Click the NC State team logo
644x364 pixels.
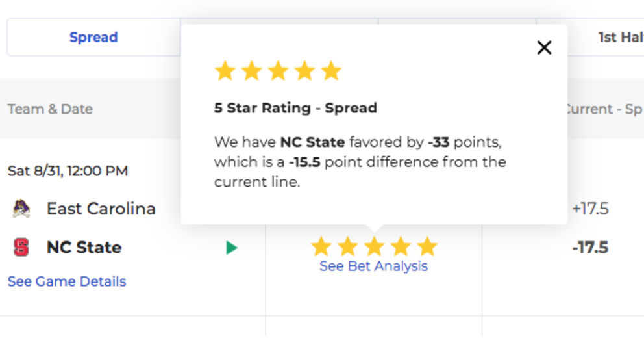point(21,247)
